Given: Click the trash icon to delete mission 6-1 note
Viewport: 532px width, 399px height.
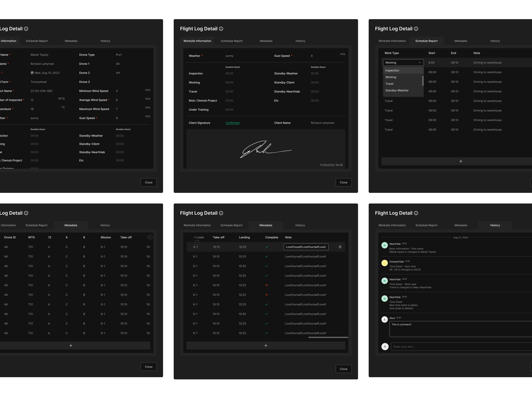Looking at the screenshot, I should [x=340, y=247].
